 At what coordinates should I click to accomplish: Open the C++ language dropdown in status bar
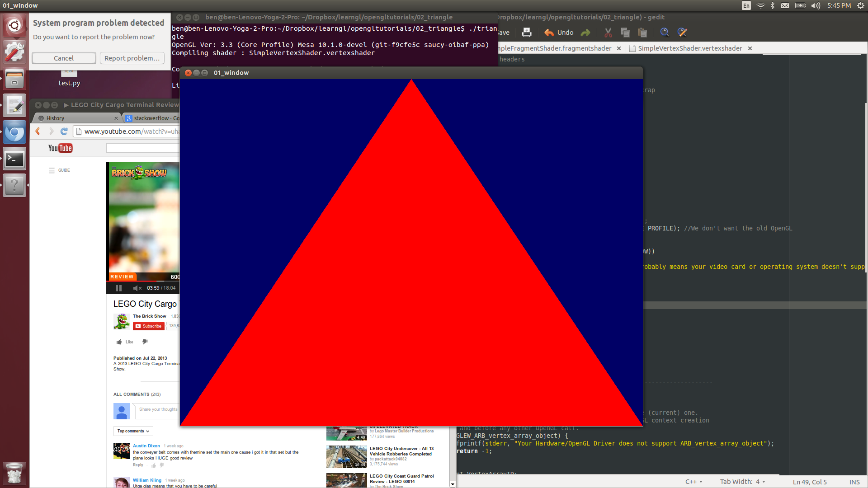pyautogui.click(x=694, y=482)
